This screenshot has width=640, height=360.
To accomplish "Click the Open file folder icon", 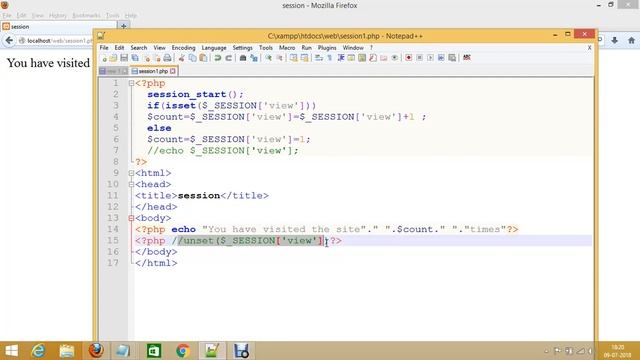I will click(114, 58).
